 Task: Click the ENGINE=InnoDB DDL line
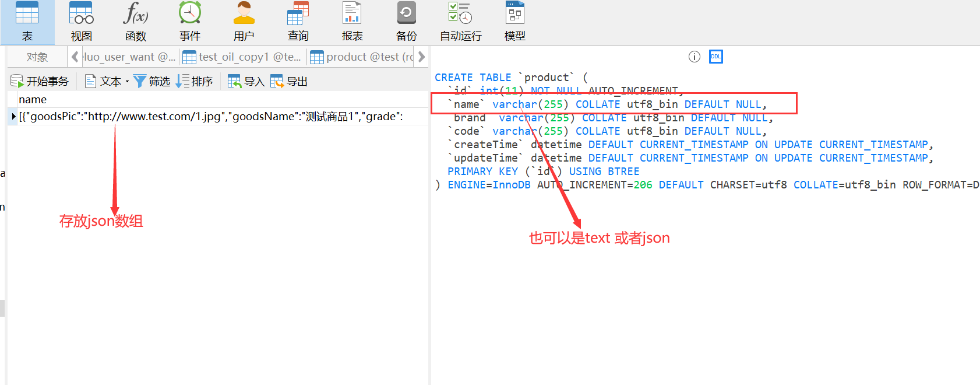(x=707, y=185)
